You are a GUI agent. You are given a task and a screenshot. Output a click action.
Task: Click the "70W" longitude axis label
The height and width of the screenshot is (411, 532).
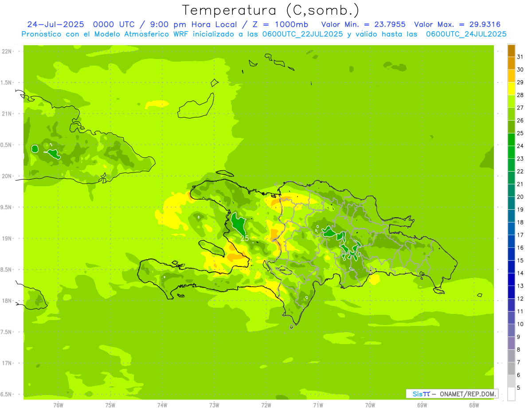[x=370, y=405]
